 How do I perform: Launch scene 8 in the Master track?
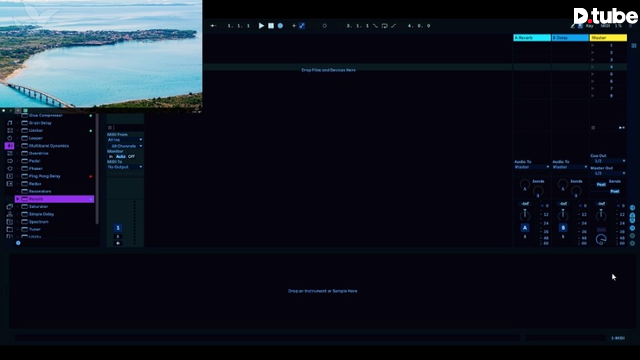pos(593,96)
